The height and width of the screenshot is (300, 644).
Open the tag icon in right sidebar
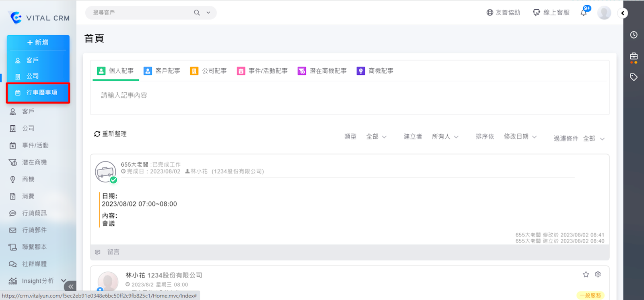(x=634, y=77)
